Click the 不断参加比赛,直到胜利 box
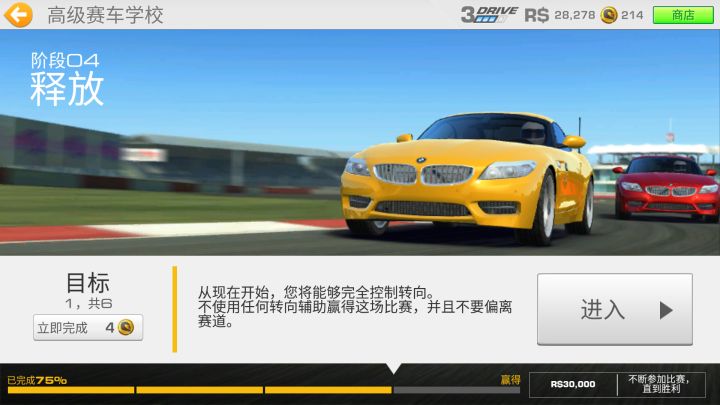The width and height of the screenshot is (720, 405). point(661,384)
